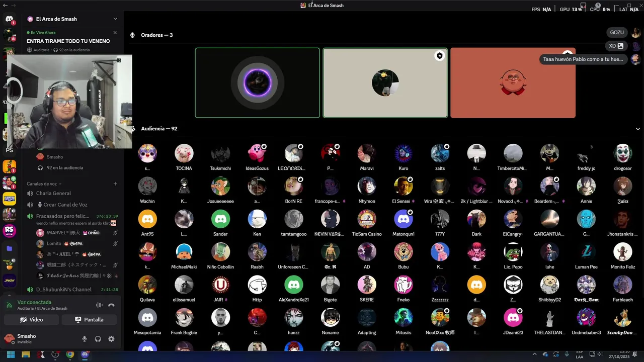Open Discord taskbar icon

[x=85, y=354]
